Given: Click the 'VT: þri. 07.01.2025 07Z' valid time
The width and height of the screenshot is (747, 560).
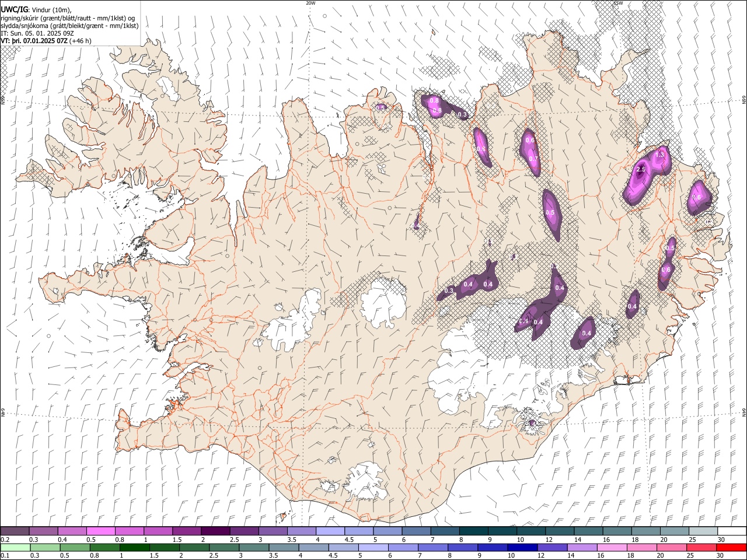Looking at the screenshot, I should point(34,41).
